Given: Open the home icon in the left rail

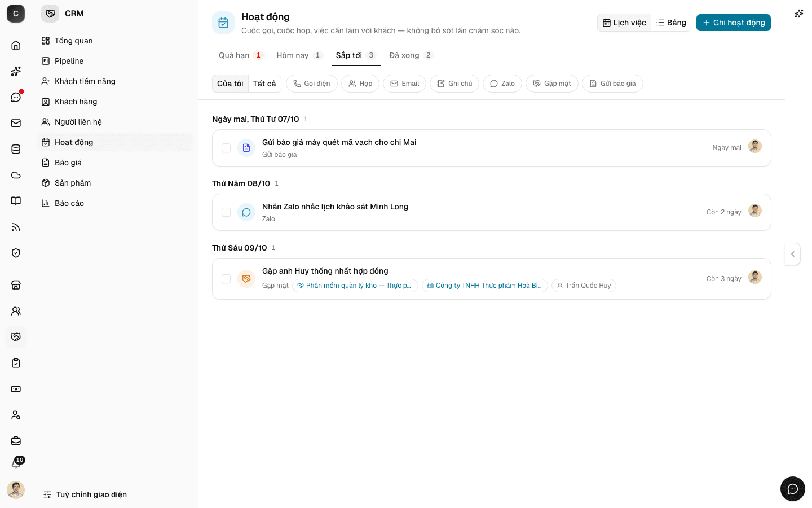Looking at the screenshot, I should [16, 45].
